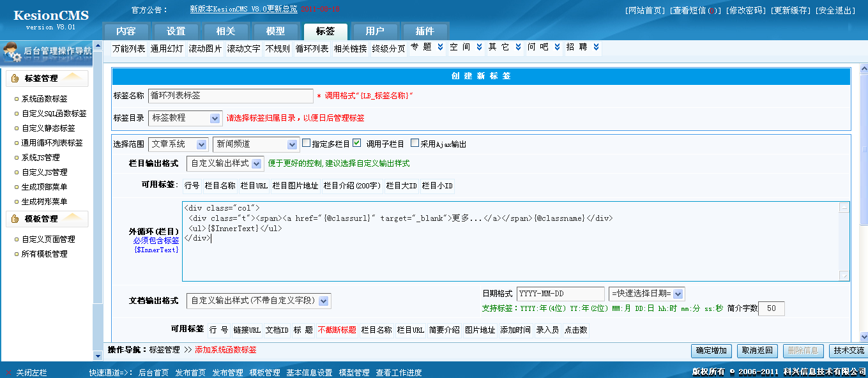Uncheck the 调用子栏目 checkbox

(x=356, y=144)
